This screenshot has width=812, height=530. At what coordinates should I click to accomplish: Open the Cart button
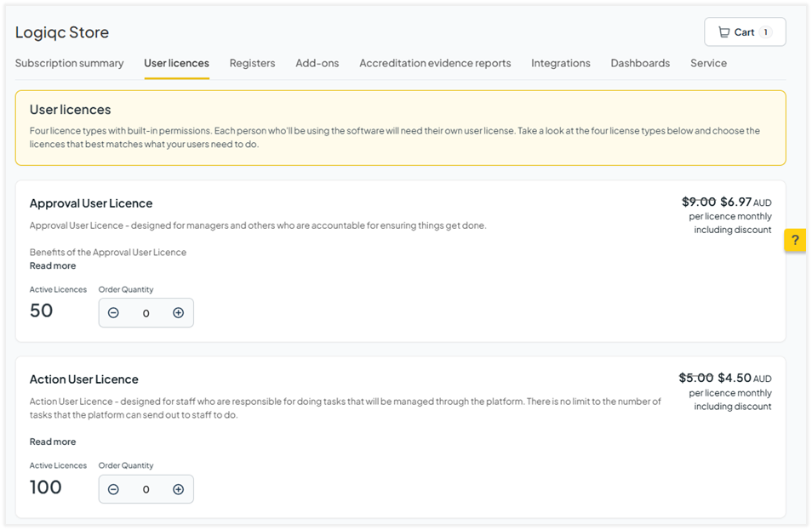(x=744, y=32)
